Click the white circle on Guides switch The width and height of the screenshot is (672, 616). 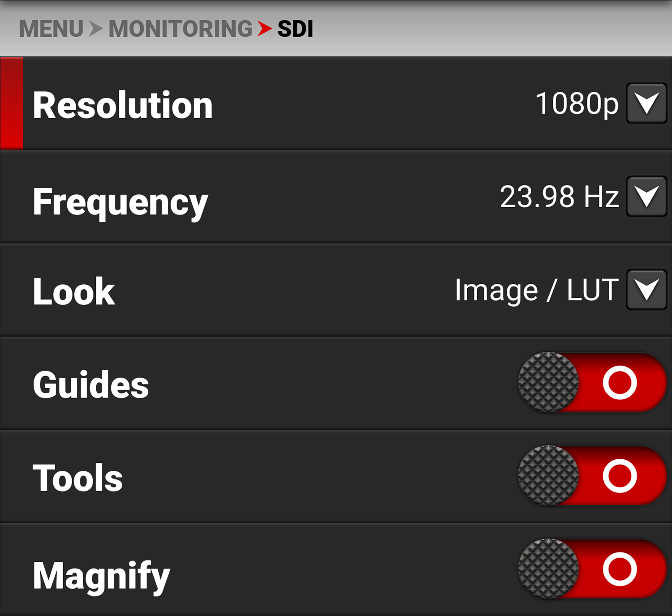(x=620, y=383)
